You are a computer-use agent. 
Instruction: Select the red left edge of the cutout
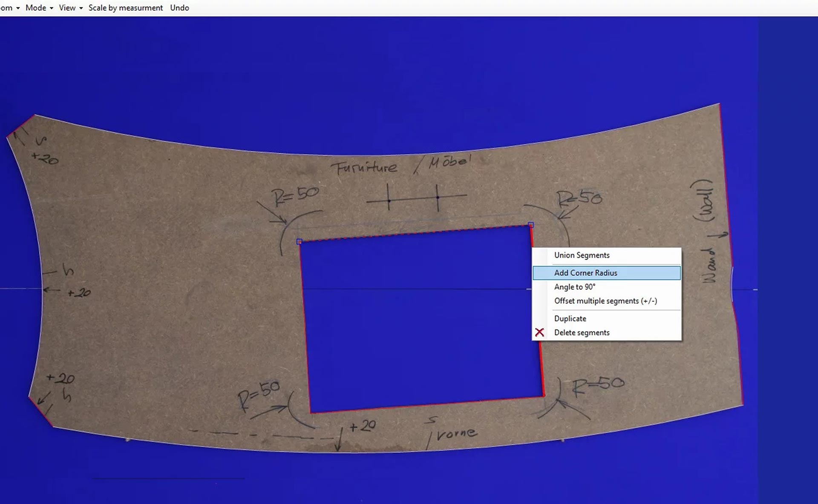pyautogui.click(x=305, y=328)
